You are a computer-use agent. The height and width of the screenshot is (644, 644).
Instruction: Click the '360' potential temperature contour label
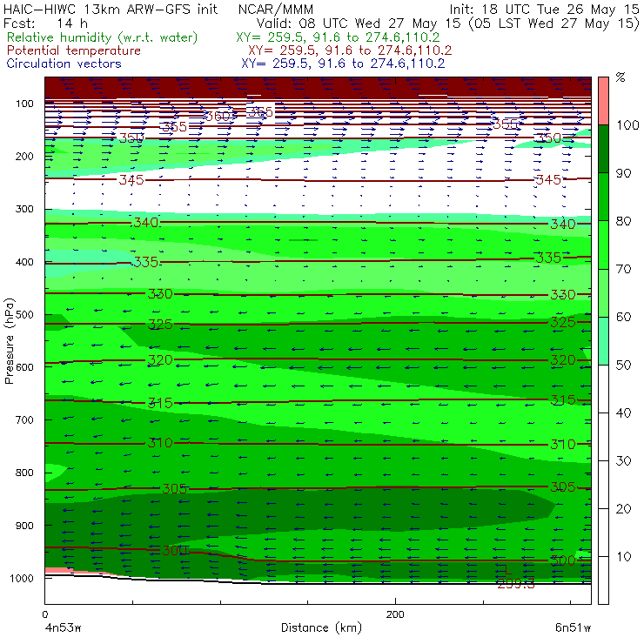point(218,117)
